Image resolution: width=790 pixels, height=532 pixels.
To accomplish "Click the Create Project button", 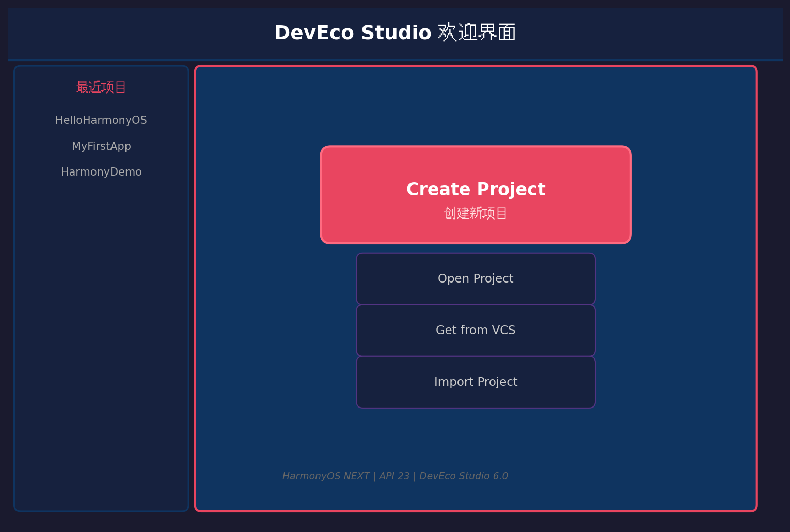I will pyautogui.click(x=476, y=195).
